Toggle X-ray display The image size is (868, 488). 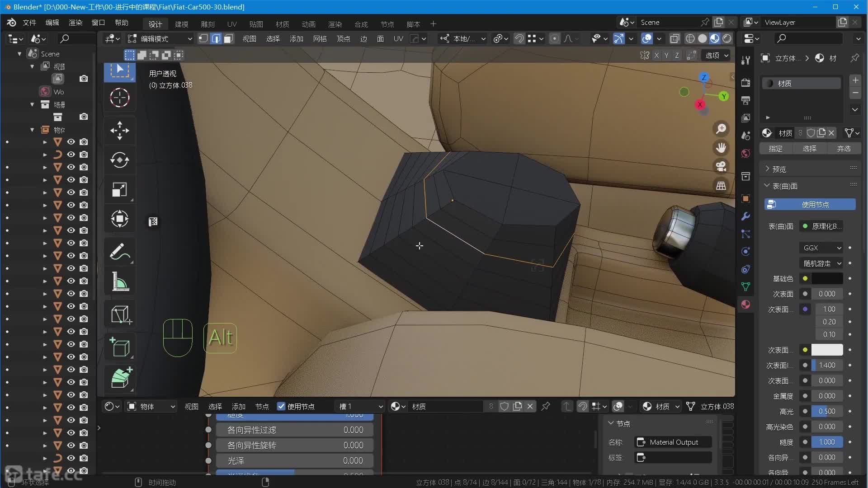point(675,39)
